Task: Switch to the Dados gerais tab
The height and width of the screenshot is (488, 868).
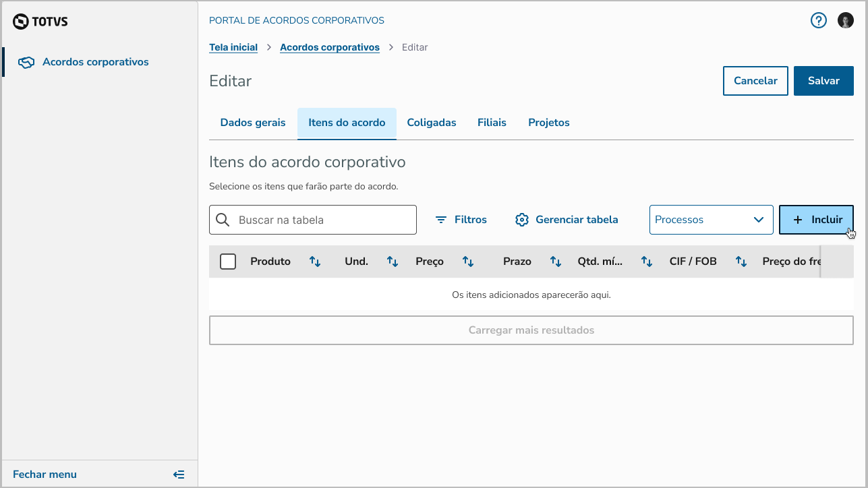Action: [253, 123]
